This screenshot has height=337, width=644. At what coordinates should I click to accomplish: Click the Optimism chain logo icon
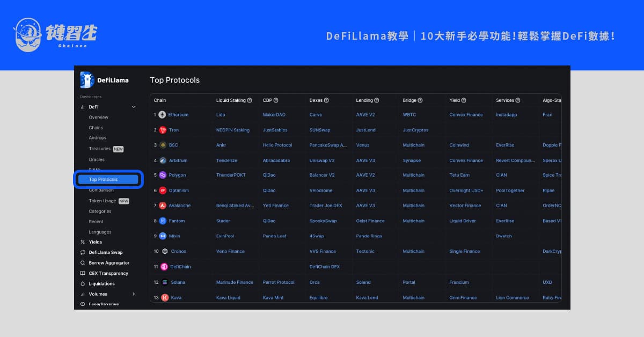[163, 191]
